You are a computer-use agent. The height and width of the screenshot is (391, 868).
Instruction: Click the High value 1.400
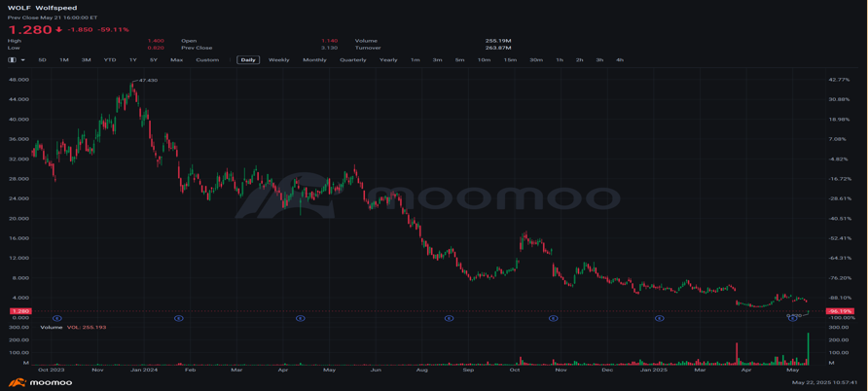(x=156, y=41)
